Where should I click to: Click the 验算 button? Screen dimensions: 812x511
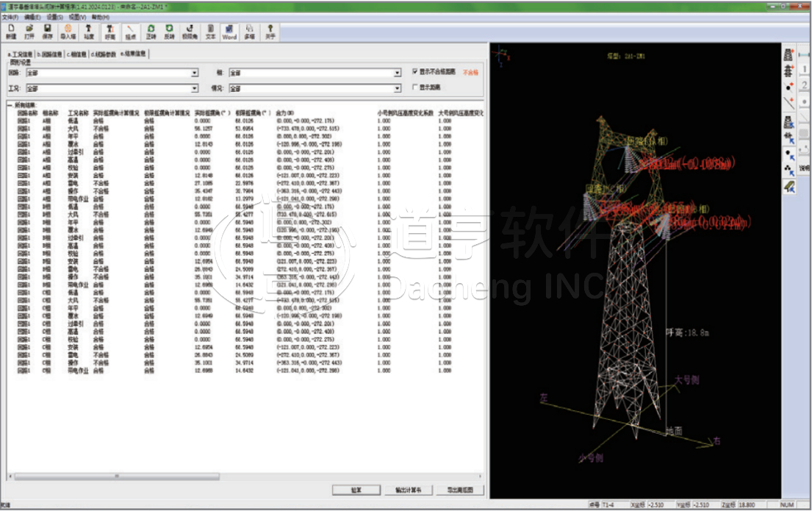tap(356, 490)
